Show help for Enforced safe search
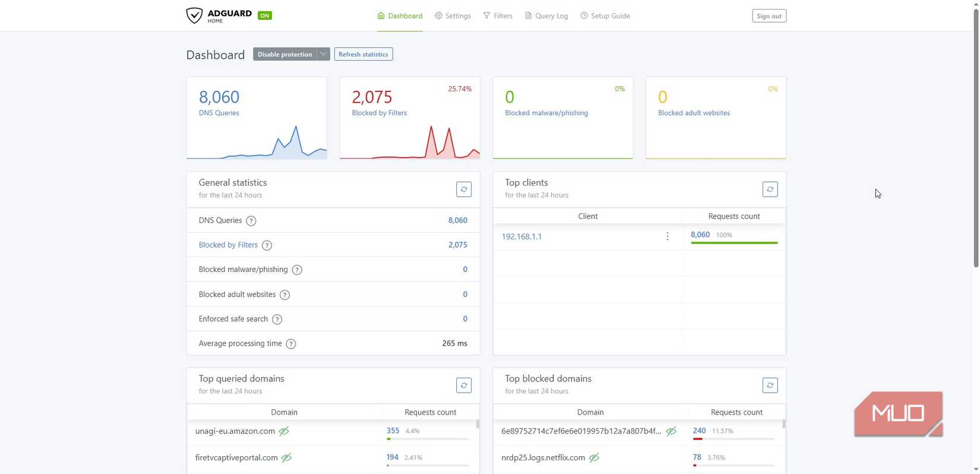The width and height of the screenshot is (980, 474). 277,320
